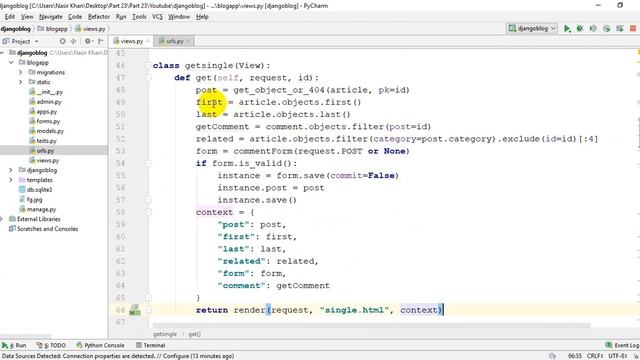Open the Edit menu

click(10, 17)
